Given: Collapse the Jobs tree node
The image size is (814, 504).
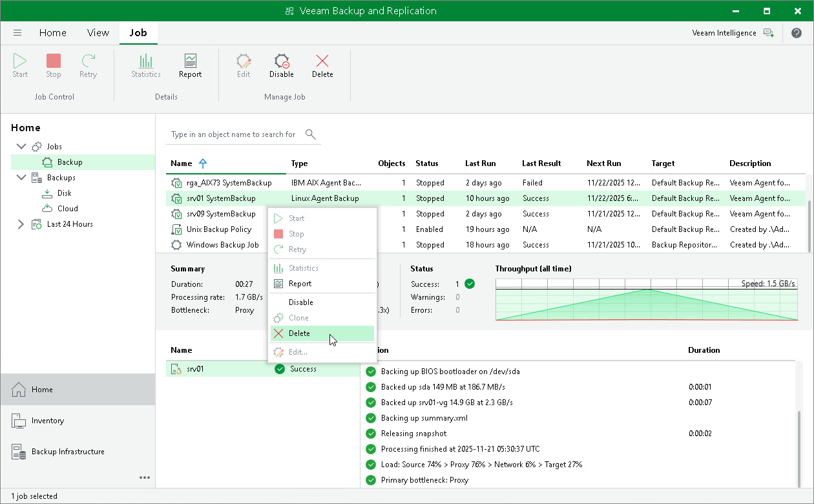Looking at the screenshot, I should pos(21,146).
